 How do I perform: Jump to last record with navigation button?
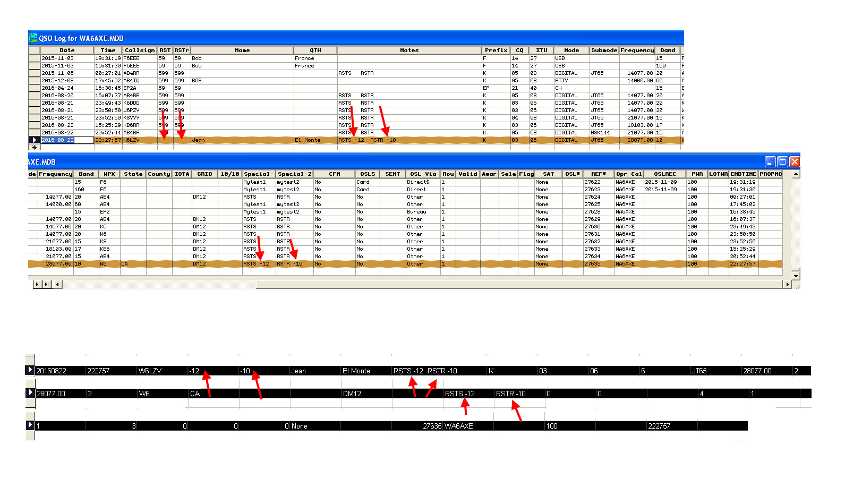point(47,285)
